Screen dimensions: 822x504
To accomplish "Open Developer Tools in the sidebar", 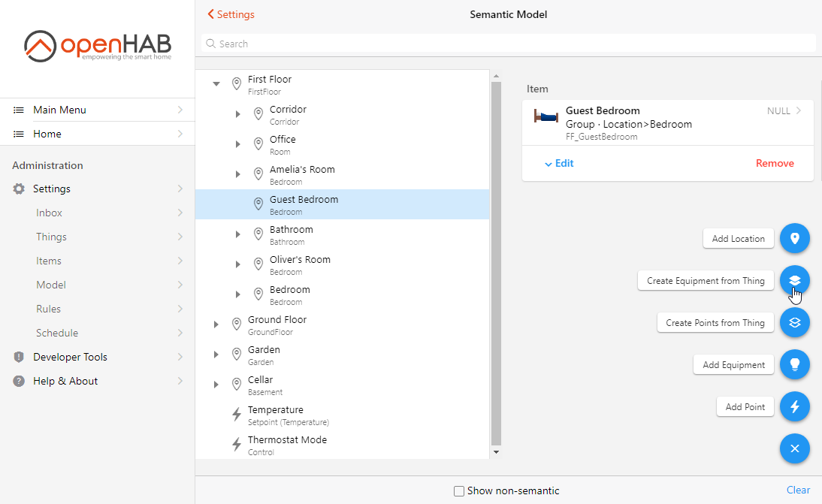I will pyautogui.click(x=70, y=357).
